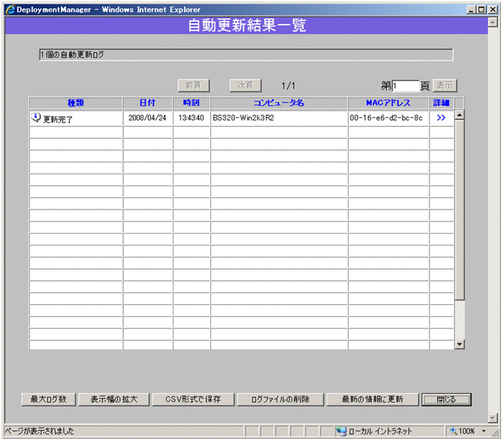Screen dimensions: 504x441
Task: Click the date cell 2008/04/24
Action: (x=147, y=118)
